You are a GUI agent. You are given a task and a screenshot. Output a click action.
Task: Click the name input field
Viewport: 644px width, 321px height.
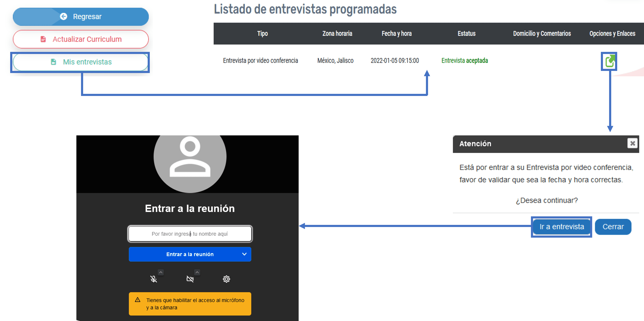(x=190, y=234)
